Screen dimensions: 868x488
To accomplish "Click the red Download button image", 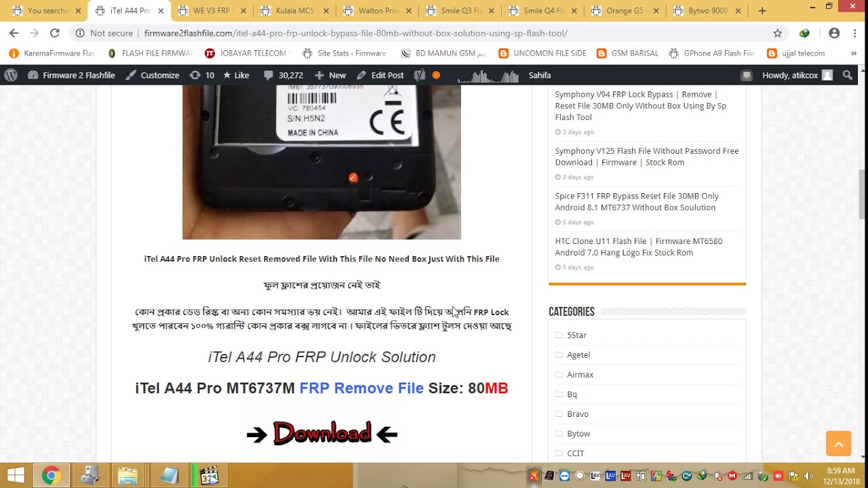I will (321, 432).
